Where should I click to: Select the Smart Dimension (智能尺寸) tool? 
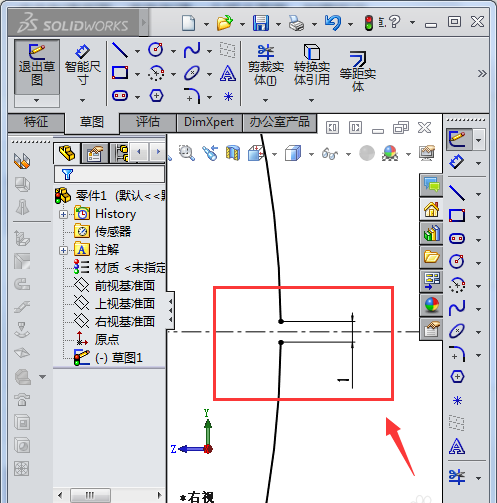pyautogui.click(x=82, y=66)
